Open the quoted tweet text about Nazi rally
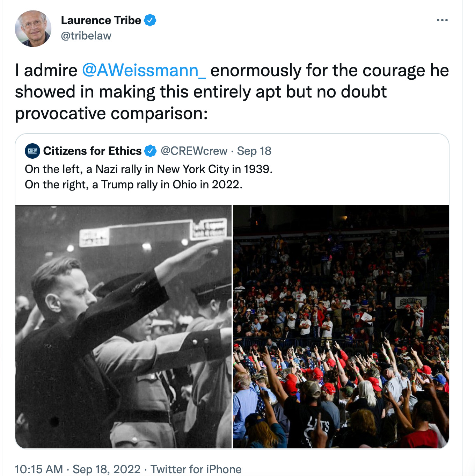Screen dimensions: 475x476 149,169
